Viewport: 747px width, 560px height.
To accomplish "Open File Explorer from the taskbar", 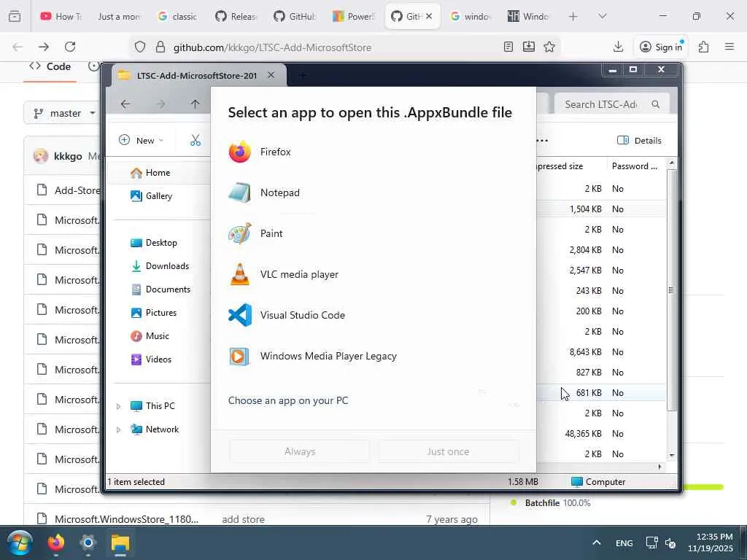I will coord(120,542).
